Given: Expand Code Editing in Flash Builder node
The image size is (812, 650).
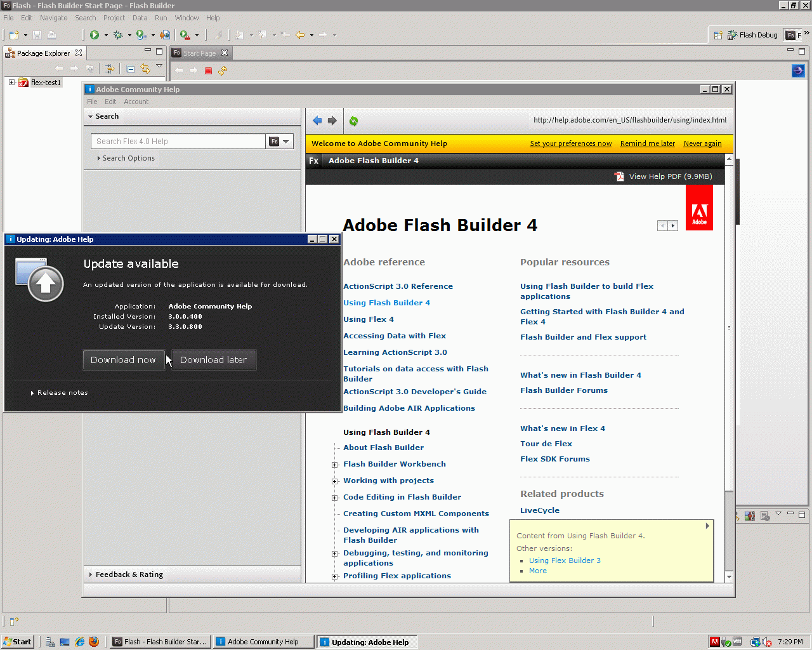Looking at the screenshot, I should tap(335, 498).
